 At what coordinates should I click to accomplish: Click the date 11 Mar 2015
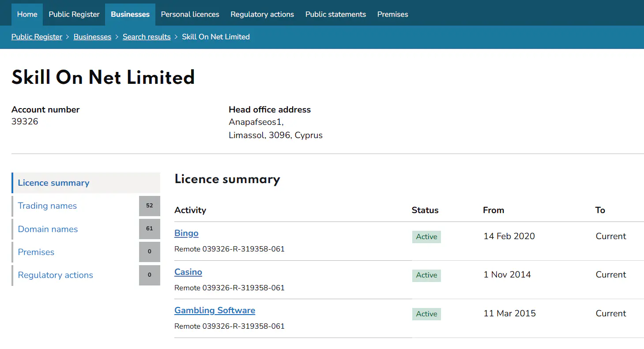point(509,313)
